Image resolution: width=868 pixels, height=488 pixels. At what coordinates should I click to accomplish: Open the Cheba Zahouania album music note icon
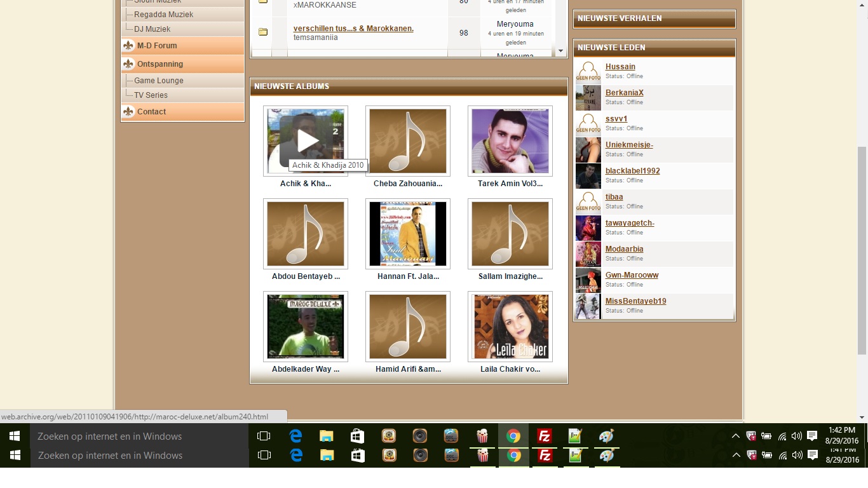coord(408,141)
